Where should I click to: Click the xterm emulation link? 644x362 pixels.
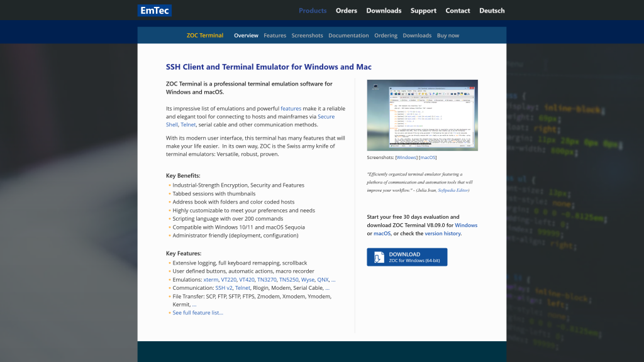(211, 280)
